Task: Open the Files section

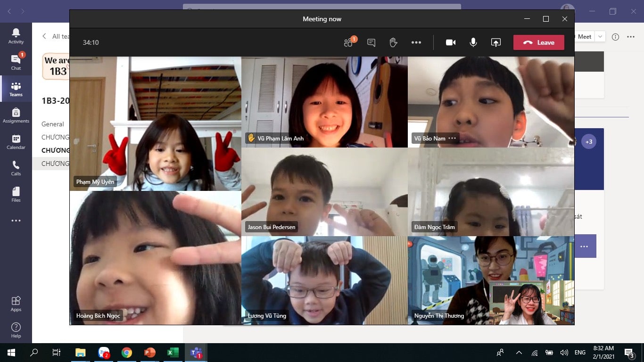Action: [16, 194]
